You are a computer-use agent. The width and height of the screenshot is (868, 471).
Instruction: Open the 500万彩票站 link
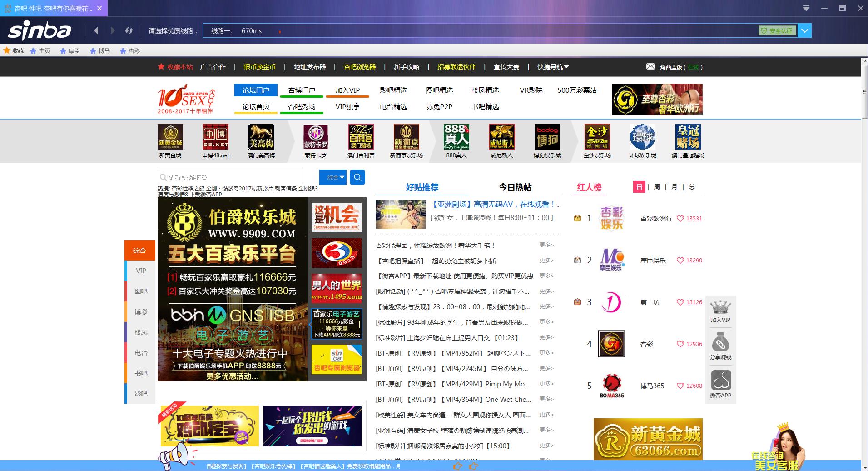point(577,90)
